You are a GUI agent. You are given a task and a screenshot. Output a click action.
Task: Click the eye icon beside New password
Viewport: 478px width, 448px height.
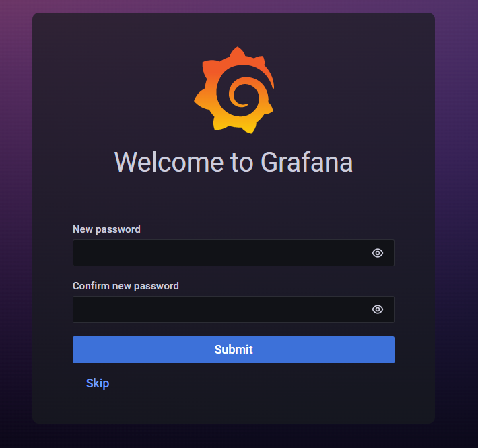(378, 253)
